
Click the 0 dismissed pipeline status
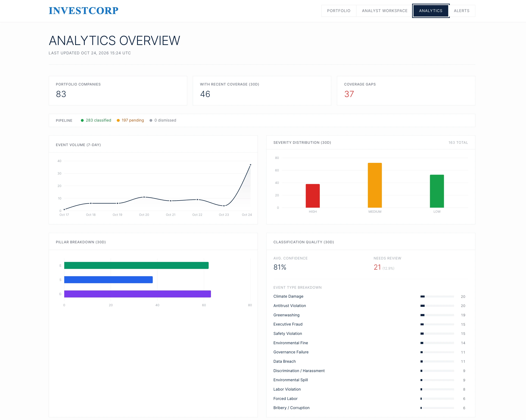click(x=163, y=120)
